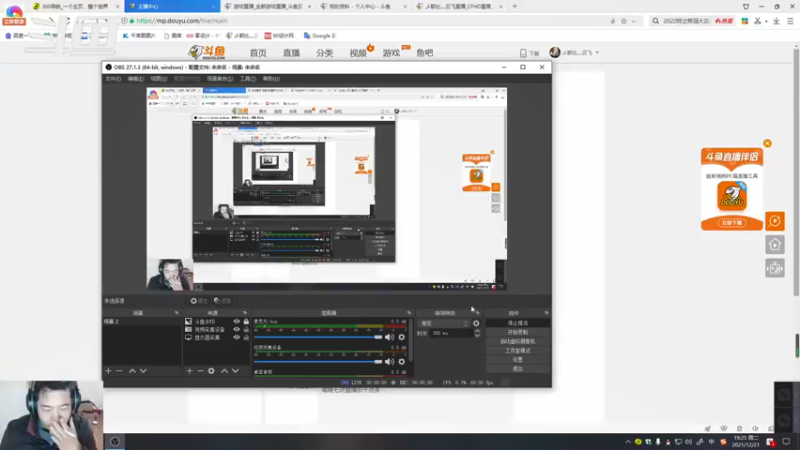Toggle lock on 视频采集设备 source
800x450 pixels.
246,330
